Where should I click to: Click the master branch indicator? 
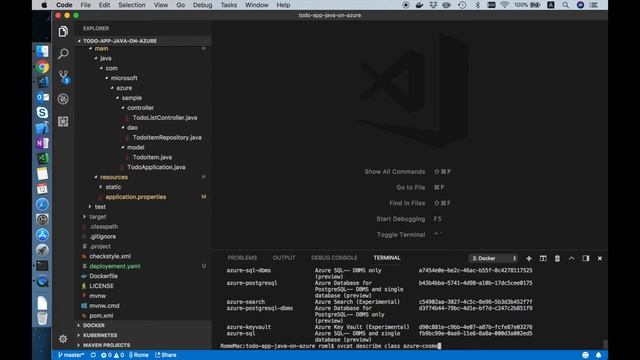71,355
